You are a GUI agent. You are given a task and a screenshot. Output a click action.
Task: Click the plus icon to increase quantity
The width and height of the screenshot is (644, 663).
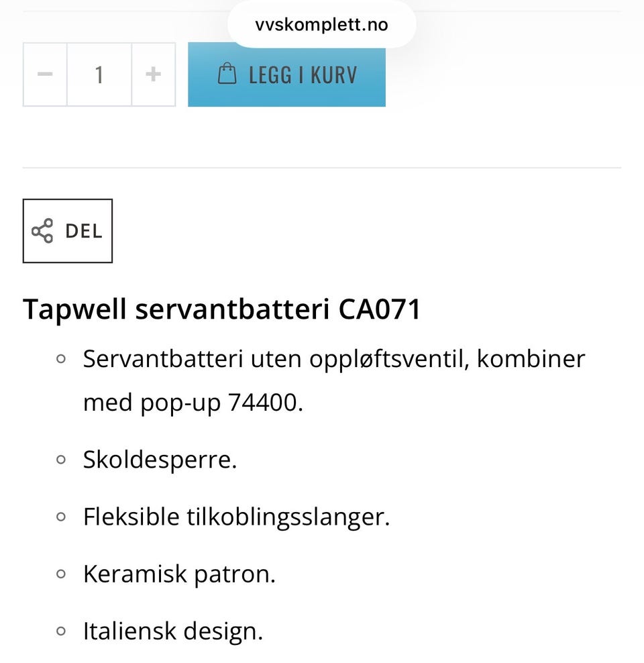click(x=153, y=74)
